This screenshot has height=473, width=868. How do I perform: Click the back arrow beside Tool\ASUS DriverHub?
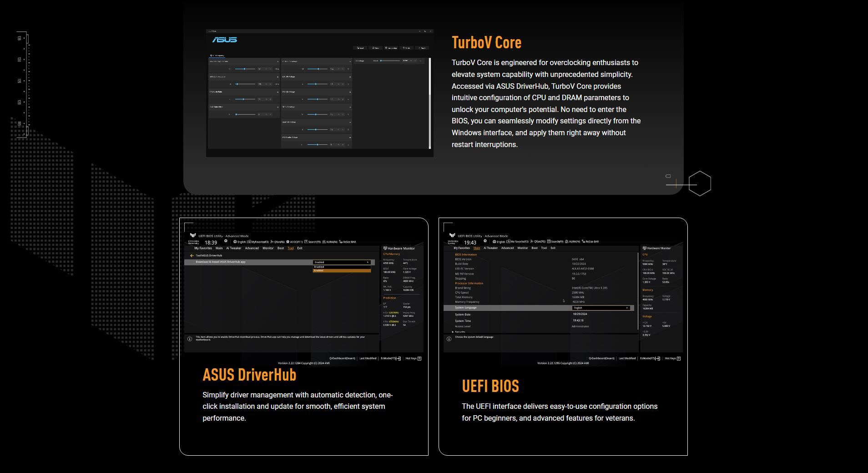(x=192, y=255)
